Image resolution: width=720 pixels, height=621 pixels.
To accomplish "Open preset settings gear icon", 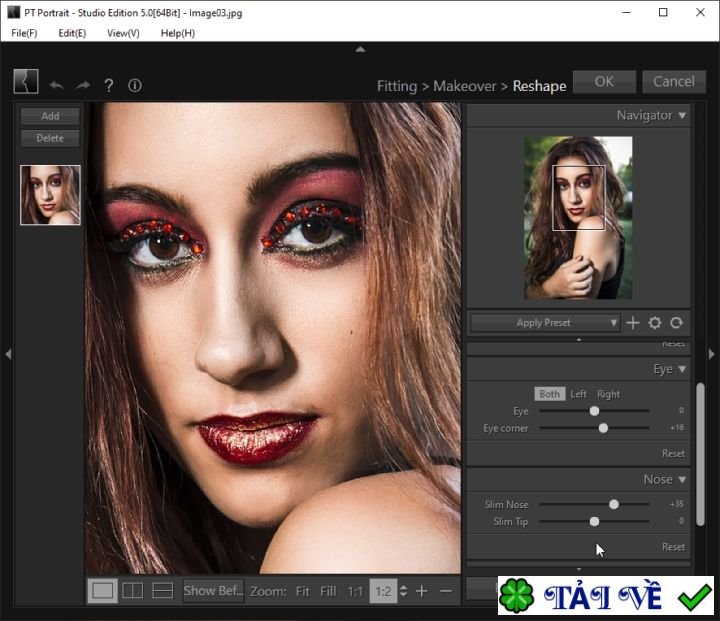I will [655, 323].
